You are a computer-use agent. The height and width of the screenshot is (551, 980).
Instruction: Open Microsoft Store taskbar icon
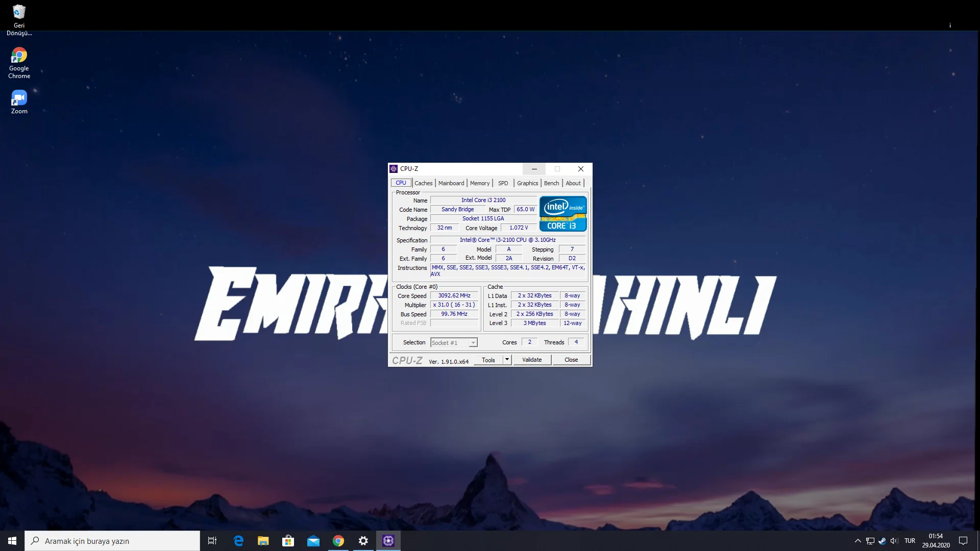pos(288,541)
